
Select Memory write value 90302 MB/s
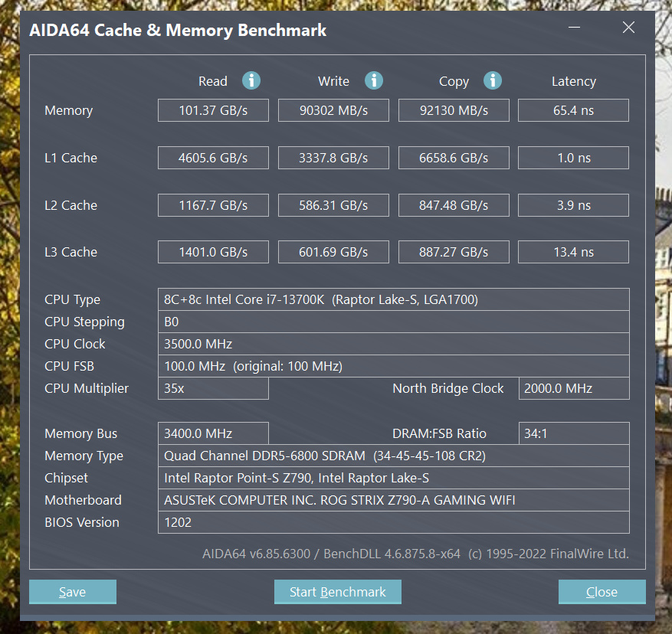coord(333,110)
